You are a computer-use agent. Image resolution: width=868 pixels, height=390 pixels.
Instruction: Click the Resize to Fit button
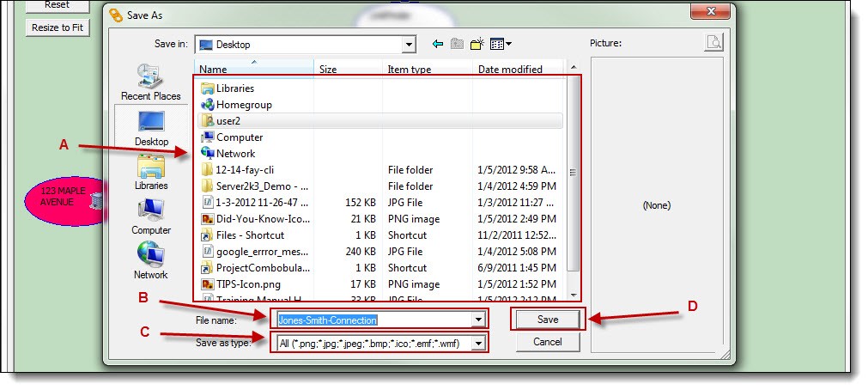(58, 27)
